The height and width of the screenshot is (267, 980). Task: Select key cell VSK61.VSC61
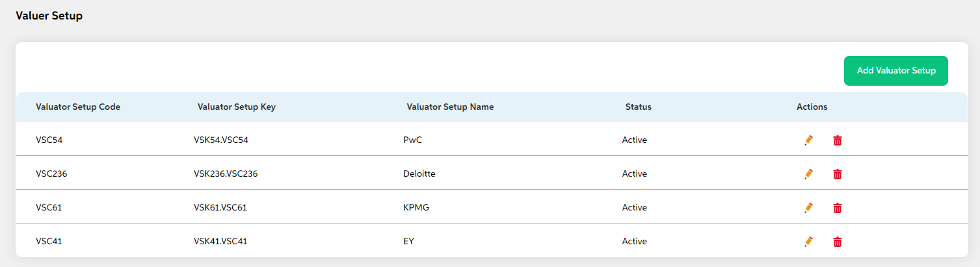220,207
